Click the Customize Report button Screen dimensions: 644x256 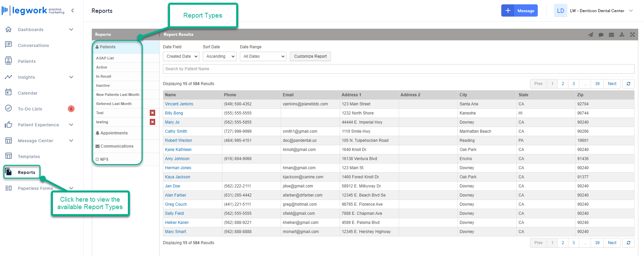pos(310,56)
